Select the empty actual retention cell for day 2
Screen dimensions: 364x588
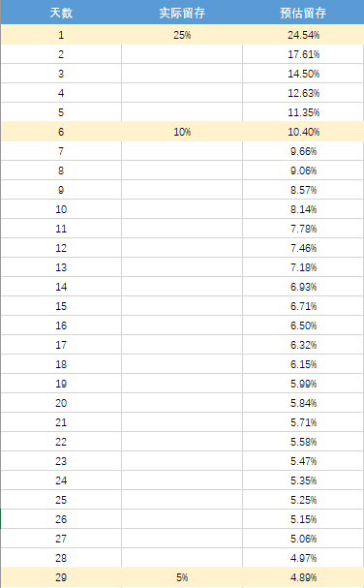pos(182,54)
